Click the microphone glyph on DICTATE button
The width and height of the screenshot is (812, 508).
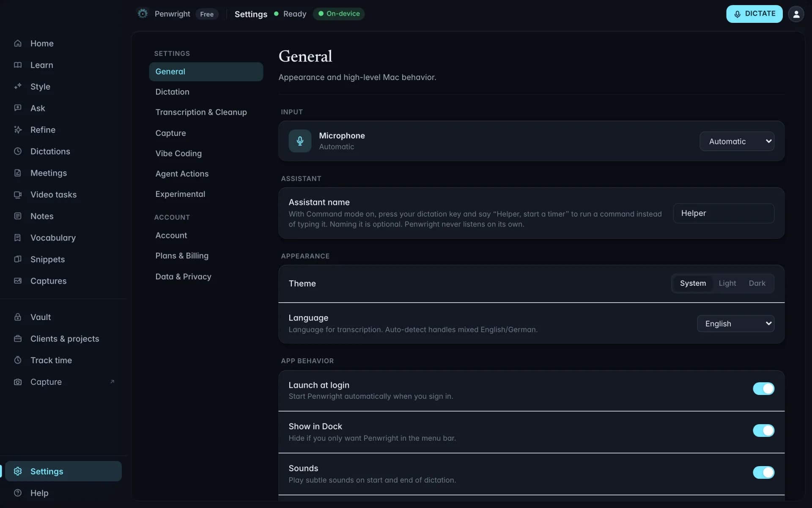pyautogui.click(x=737, y=14)
